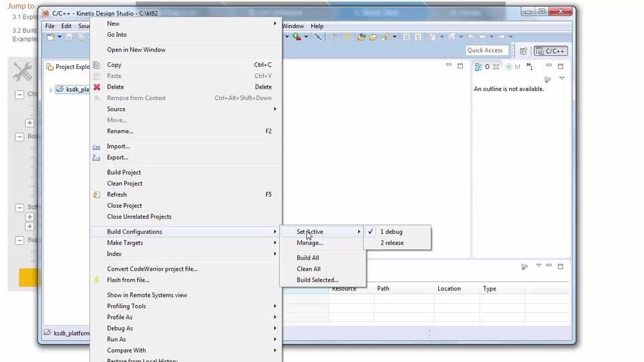Open the Make Targets submenu

click(x=186, y=243)
